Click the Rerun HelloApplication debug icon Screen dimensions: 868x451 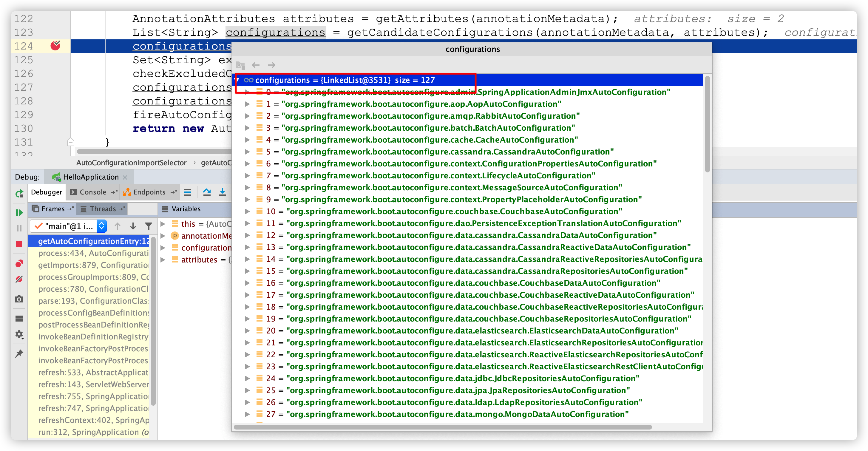point(19,194)
